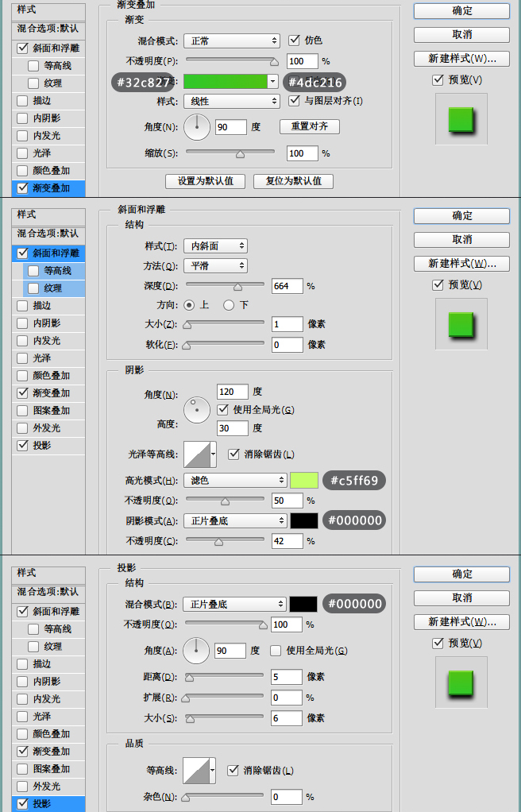Uncheck 与图层对齐(I)
This screenshot has height=812, width=521.
pos(294,100)
